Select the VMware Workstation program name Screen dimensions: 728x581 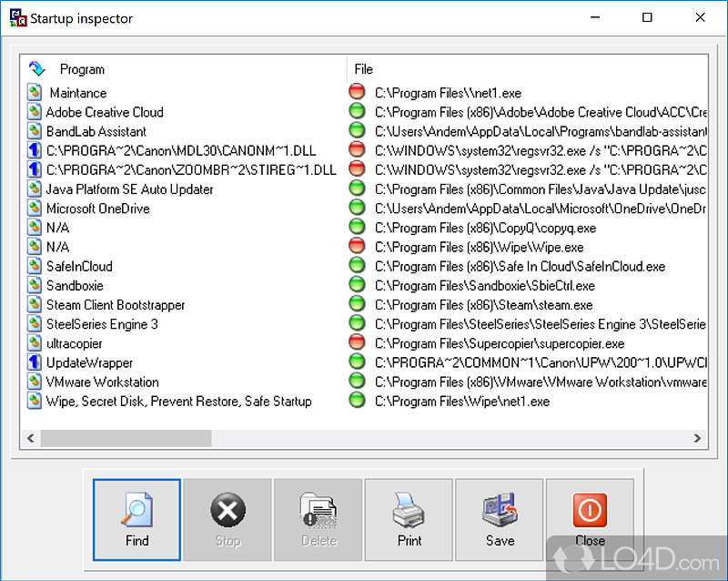tap(102, 382)
